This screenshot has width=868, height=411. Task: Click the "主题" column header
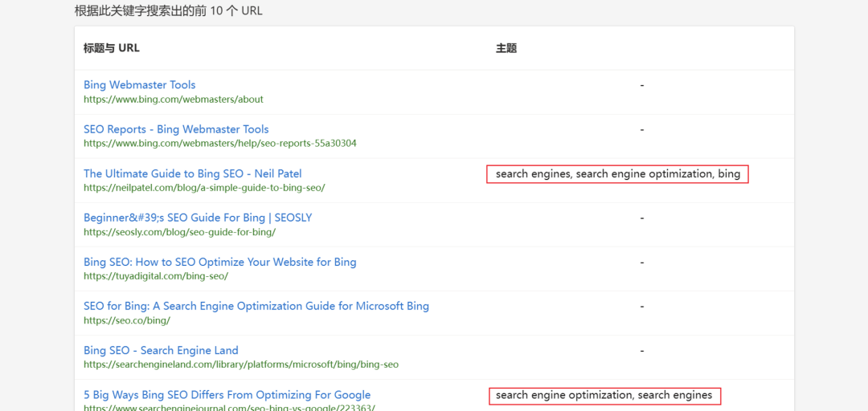coord(506,48)
